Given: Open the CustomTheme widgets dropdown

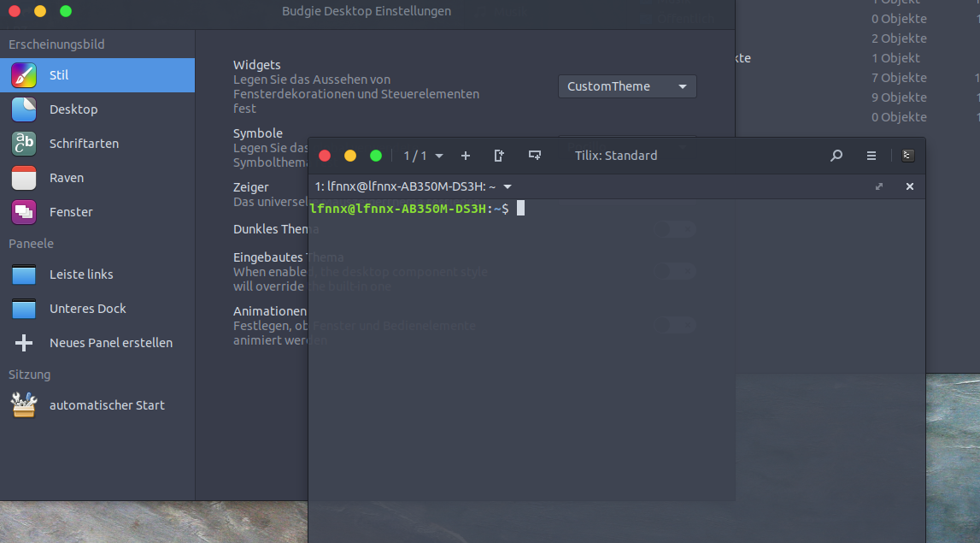Looking at the screenshot, I should tap(626, 86).
